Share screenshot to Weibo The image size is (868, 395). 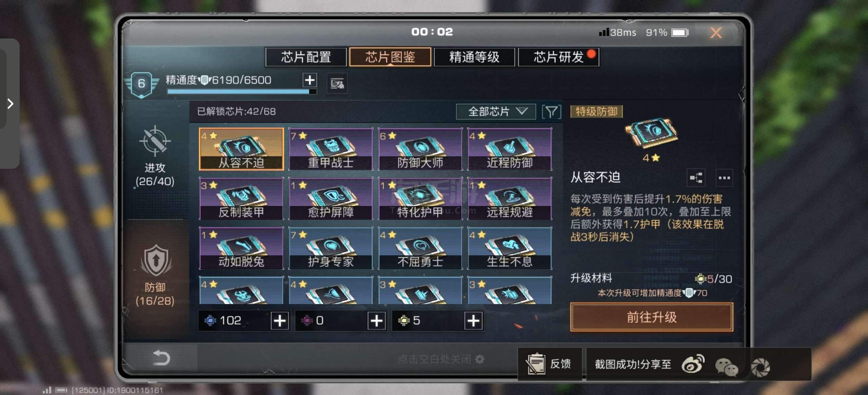tap(693, 364)
